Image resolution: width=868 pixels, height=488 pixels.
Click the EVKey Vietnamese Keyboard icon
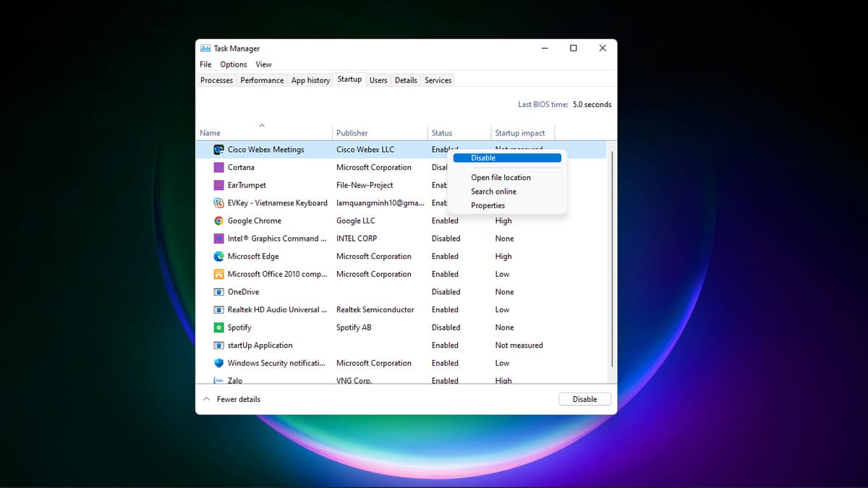click(x=218, y=202)
